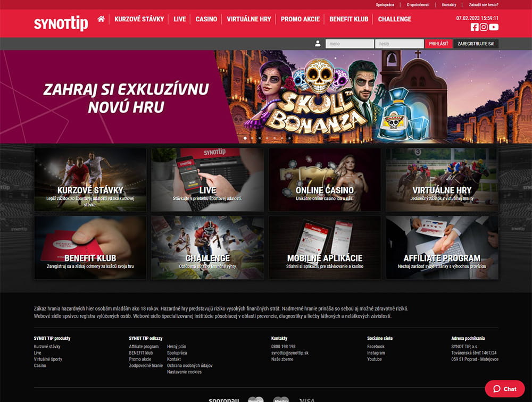Click footer link Promo akcie
532x402 pixels.
pos(140,359)
